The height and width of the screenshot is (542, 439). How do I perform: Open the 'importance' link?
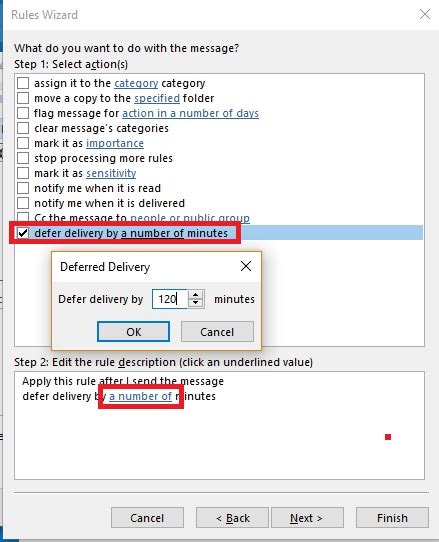(115, 143)
